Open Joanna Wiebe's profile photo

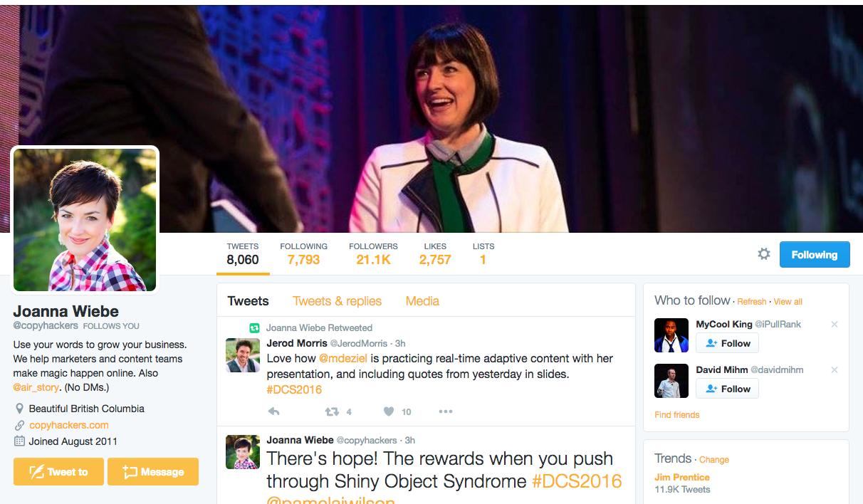(x=85, y=220)
